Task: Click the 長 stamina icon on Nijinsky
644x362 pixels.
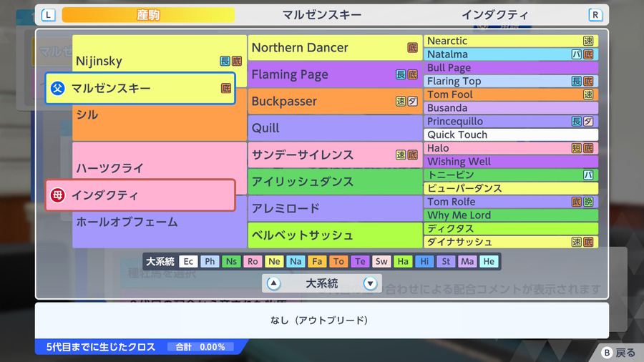Action: pyautogui.click(x=225, y=61)
